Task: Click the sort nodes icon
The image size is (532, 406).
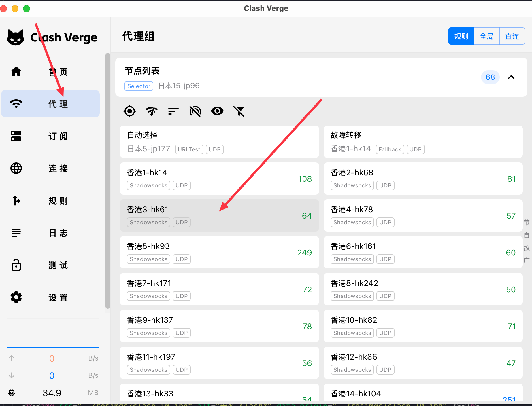Action: 173,111
